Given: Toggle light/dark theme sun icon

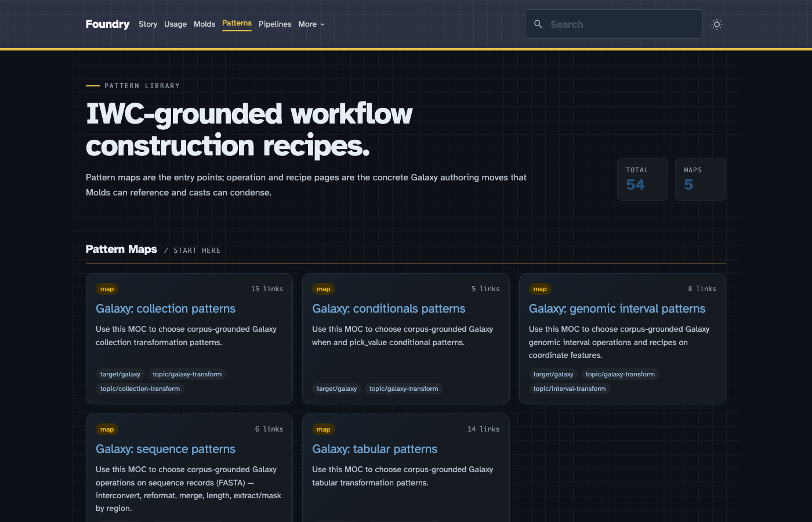Looking at the screenshot, I should (717, 24).
